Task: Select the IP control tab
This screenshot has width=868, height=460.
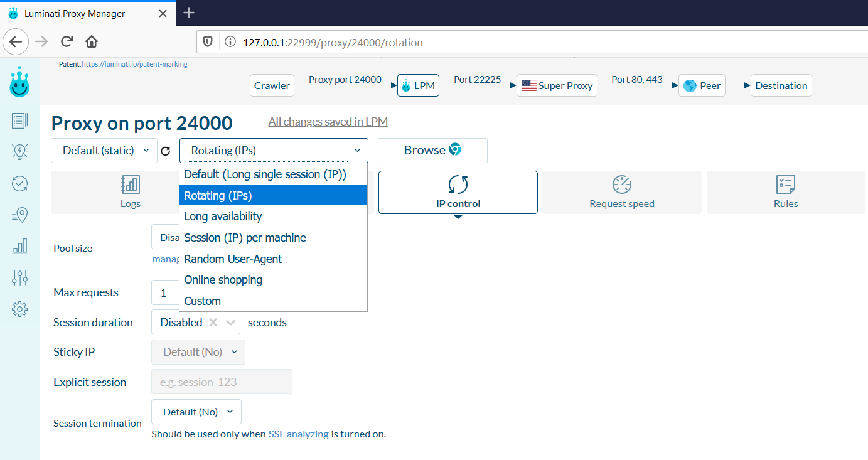Action: (458, 192)
